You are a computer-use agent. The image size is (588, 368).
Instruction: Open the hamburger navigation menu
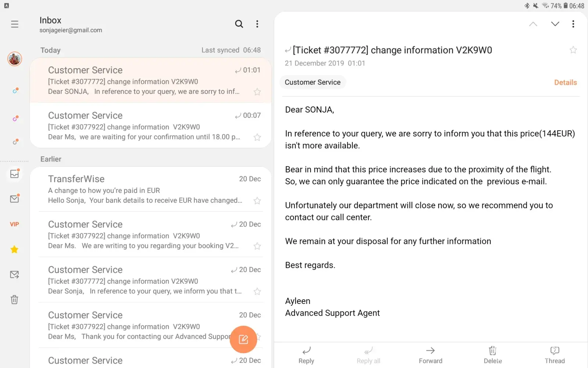tap(15, 24)
